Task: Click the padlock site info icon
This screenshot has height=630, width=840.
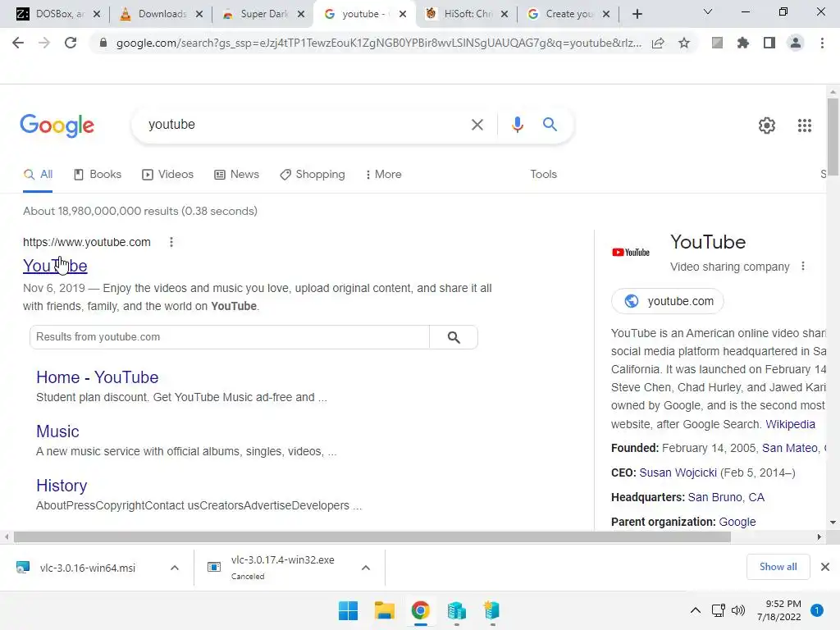Action: coord(103,43)
